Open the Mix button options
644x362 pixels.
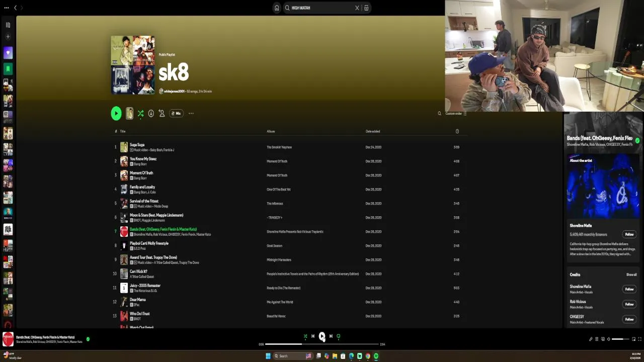(x=176, y=114)
